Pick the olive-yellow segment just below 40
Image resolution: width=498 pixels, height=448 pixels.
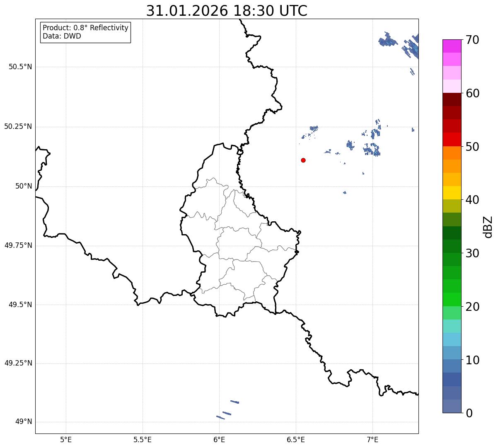point(452,206)
